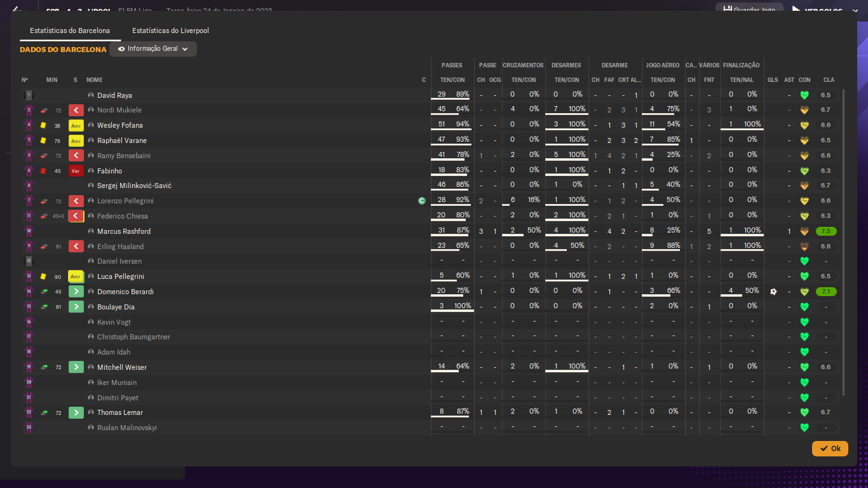Click the back arrow at the top left

[17, 10]
